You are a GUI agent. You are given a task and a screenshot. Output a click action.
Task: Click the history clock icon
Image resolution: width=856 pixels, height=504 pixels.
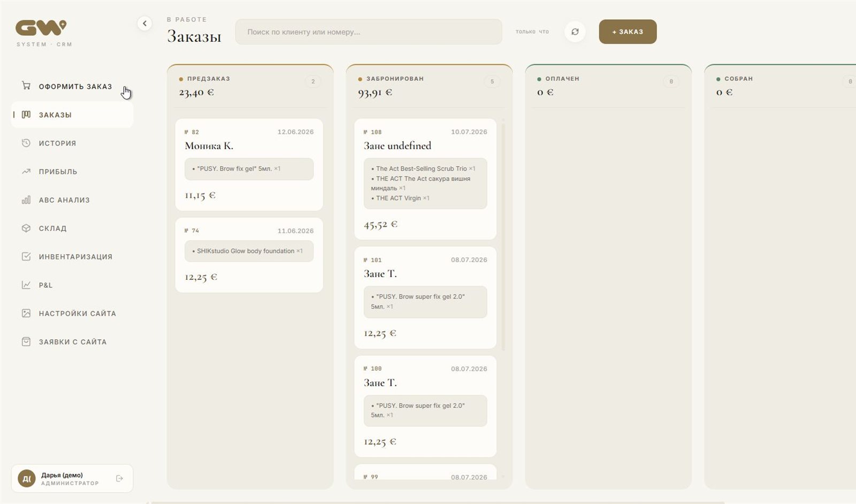click(x=26, y=143)
